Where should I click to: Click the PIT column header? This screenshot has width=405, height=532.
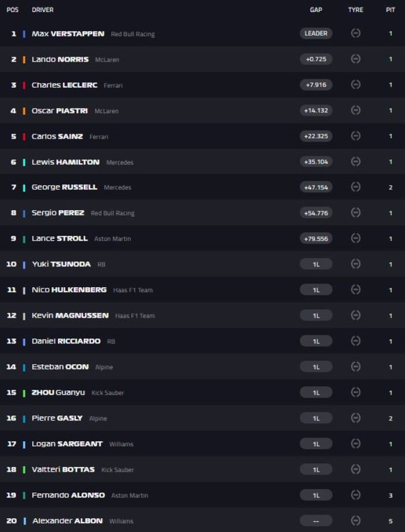pos(391,10)
